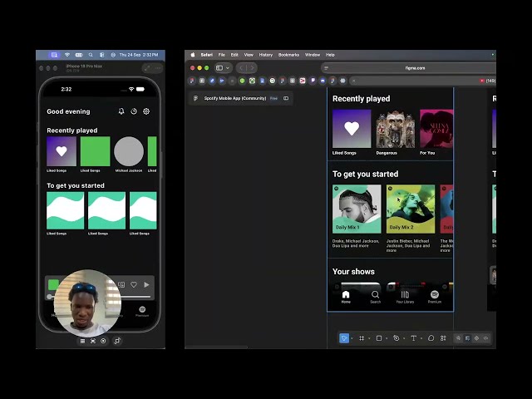Open Premium tab in Figma design

[x=435, y=297]
